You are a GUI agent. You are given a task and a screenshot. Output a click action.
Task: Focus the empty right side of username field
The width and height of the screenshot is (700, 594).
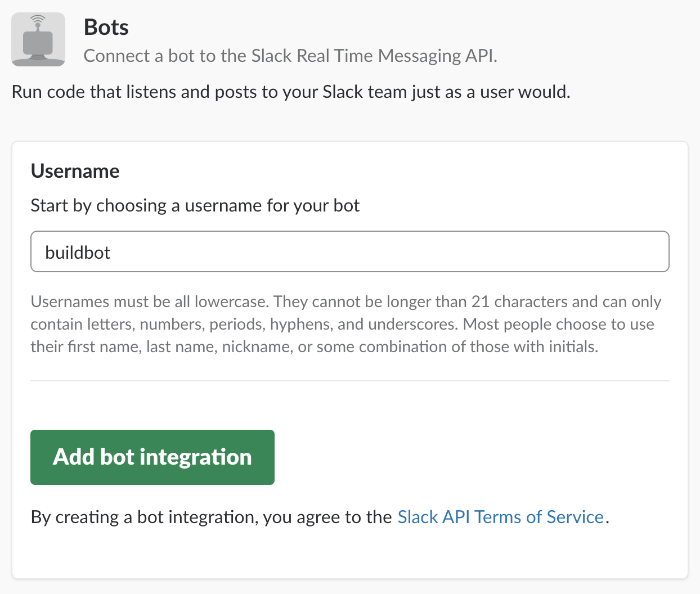pos(450,252)
